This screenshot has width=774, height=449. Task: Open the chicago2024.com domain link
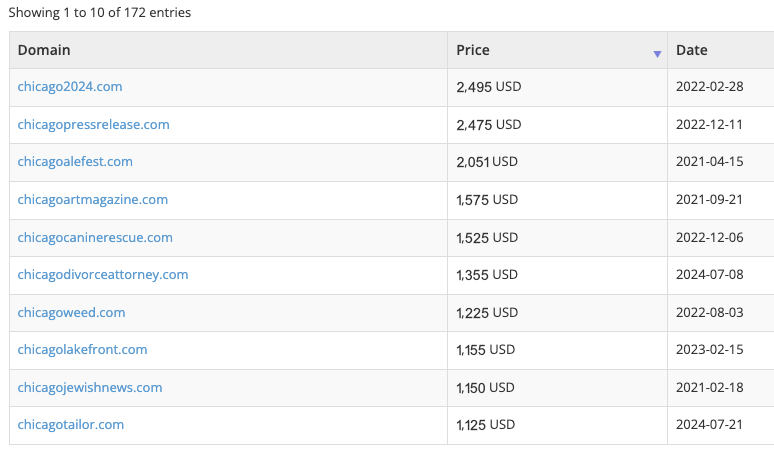coord(70,87)
